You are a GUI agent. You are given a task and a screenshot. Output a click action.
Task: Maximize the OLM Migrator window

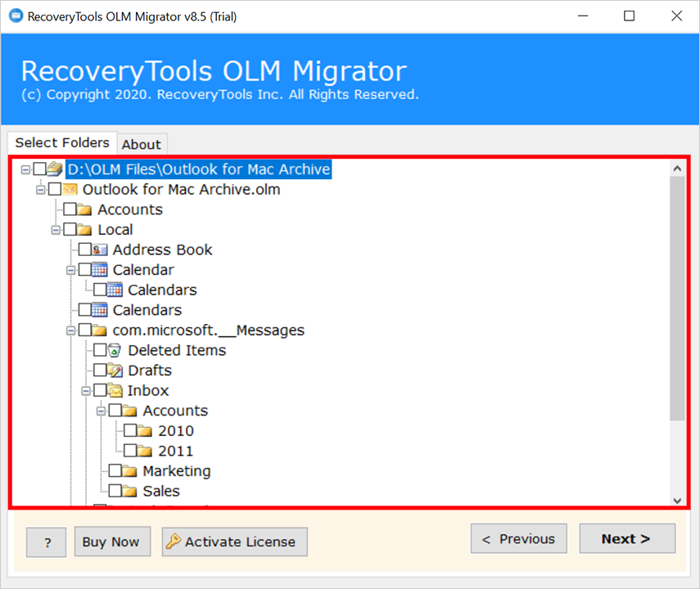coord(629,16)
